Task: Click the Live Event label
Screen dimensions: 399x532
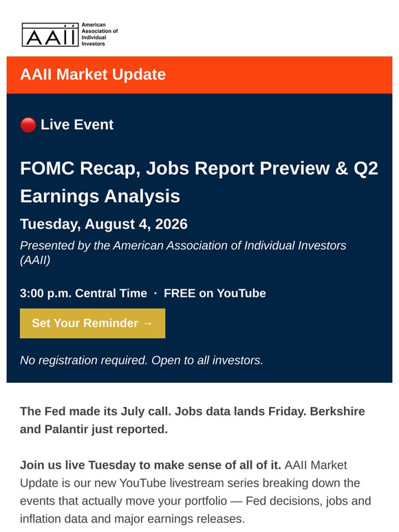Action: [77, 124]
